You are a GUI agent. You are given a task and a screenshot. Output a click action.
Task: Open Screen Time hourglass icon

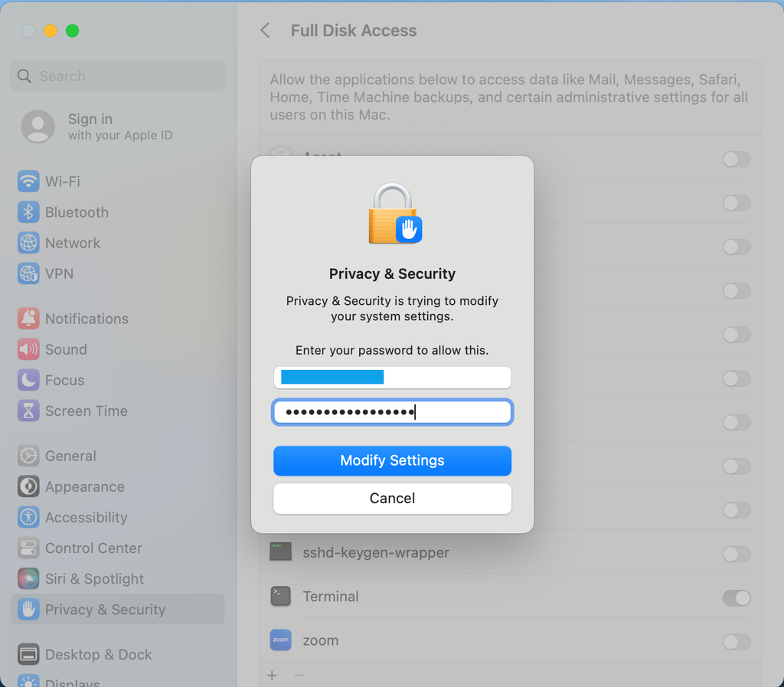[28, 411]
